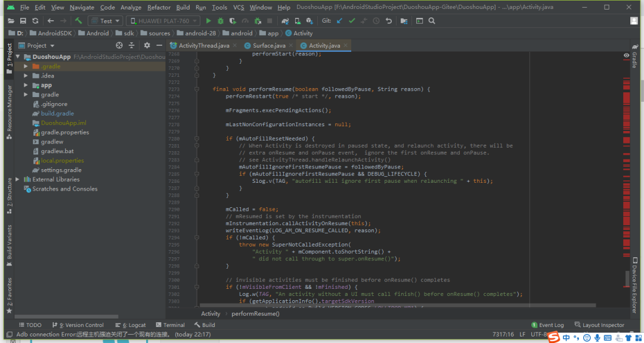The height and width of the screenshot is (343, 644).
Task: Switch to the ActivityThread.java tab
Action: (x=203, y=45)
